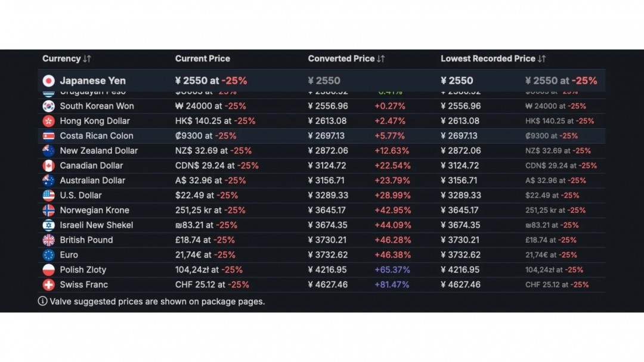Screen dimensions: 644x362
Task: Click the Polish flag icon
Action: (x=49, y=270)
